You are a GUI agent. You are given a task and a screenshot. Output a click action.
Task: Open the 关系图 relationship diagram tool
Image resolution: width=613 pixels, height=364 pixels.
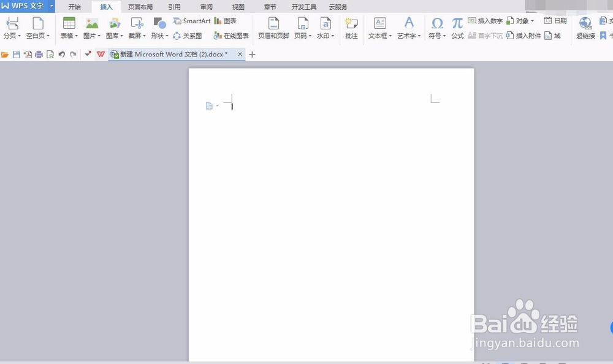click(x=187, y=36)
